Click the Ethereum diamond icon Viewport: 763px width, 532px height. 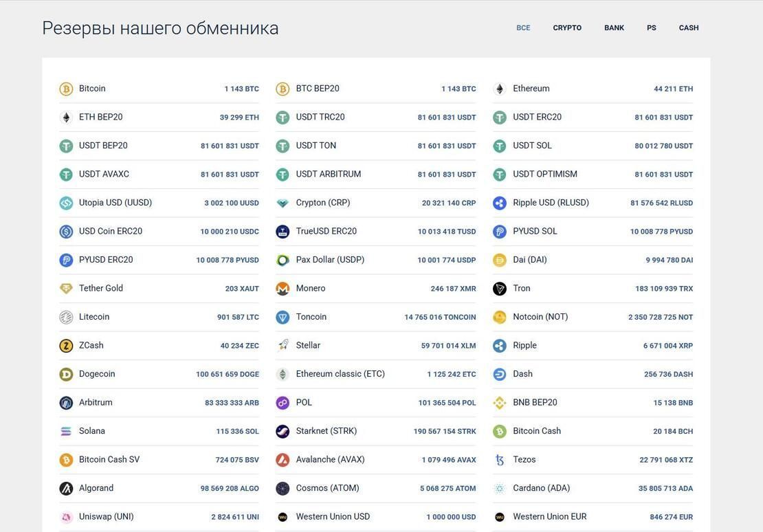[x=500, y=89]
